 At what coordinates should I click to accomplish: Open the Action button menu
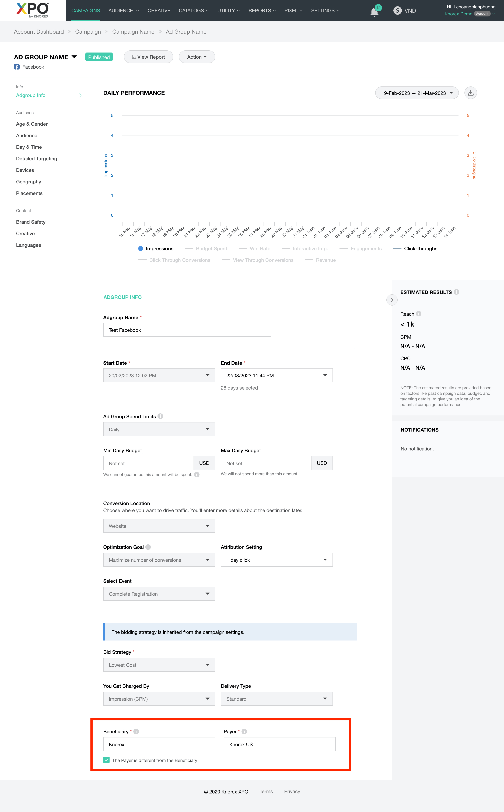[x=197, y=57]
